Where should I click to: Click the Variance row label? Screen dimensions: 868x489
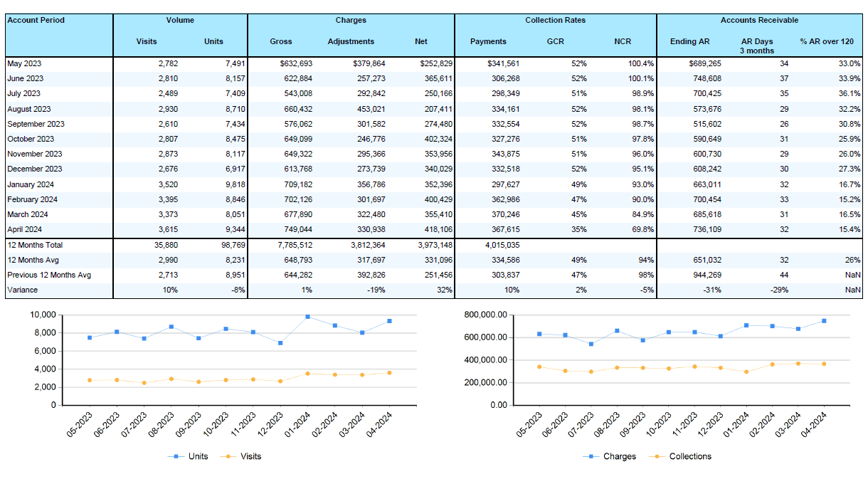[22, 290]
